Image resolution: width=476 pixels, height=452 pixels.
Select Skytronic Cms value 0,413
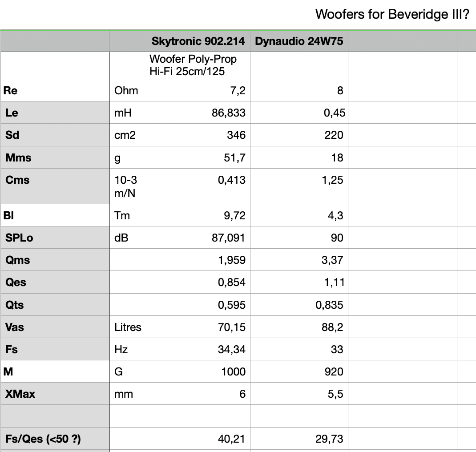[198, 186]
